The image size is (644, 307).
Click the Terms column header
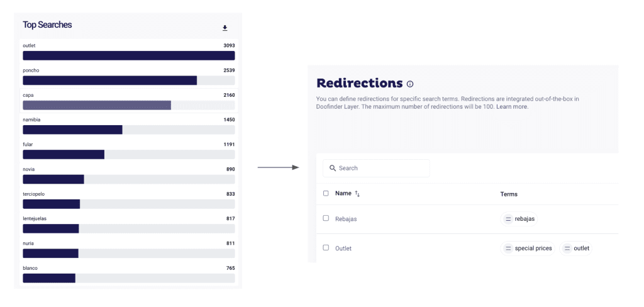(509, 194)
